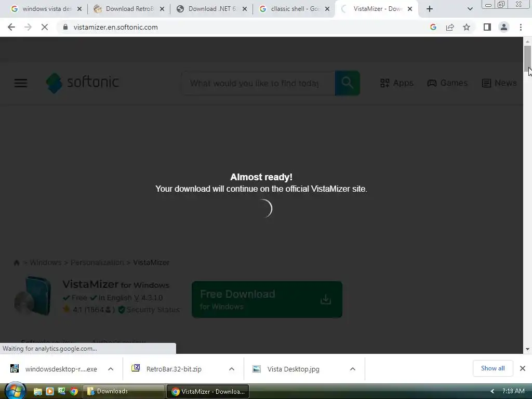
Task: Click the Softonic logo
Action: pyautogui.click(x=83, y=83)
